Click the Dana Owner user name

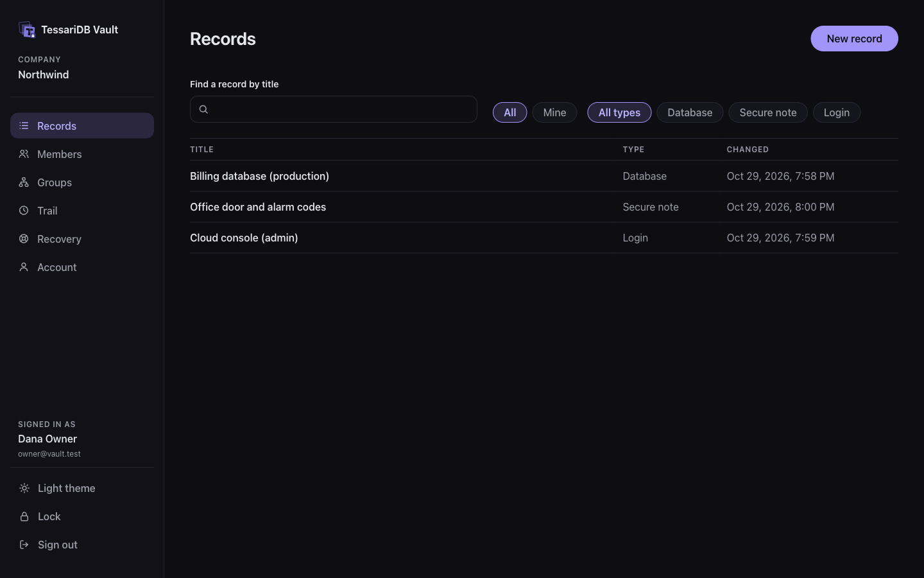tap(47, 439)
